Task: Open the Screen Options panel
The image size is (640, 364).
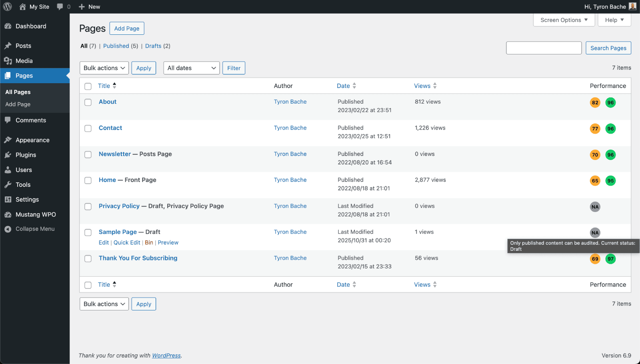Action: 563,20
